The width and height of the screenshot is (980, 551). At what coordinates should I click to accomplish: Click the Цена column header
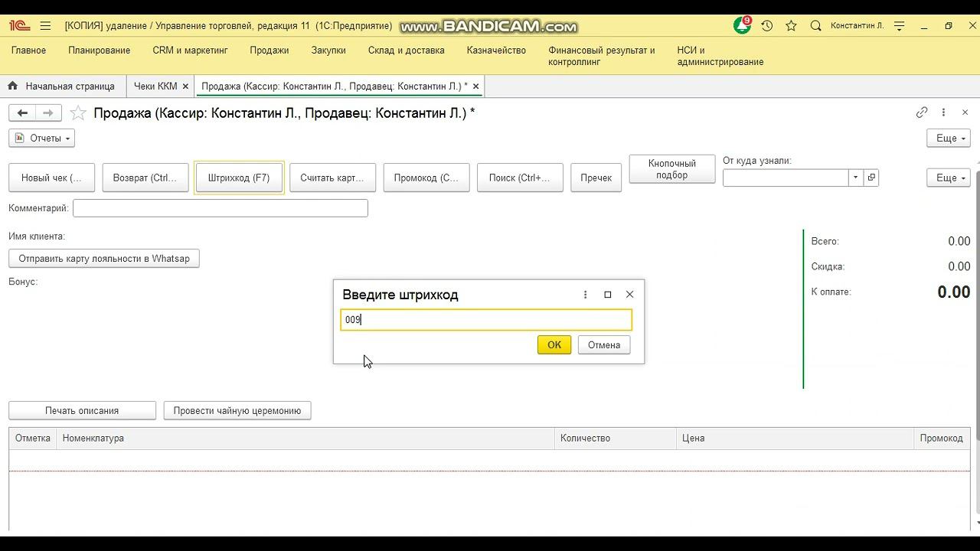point(795,439)
